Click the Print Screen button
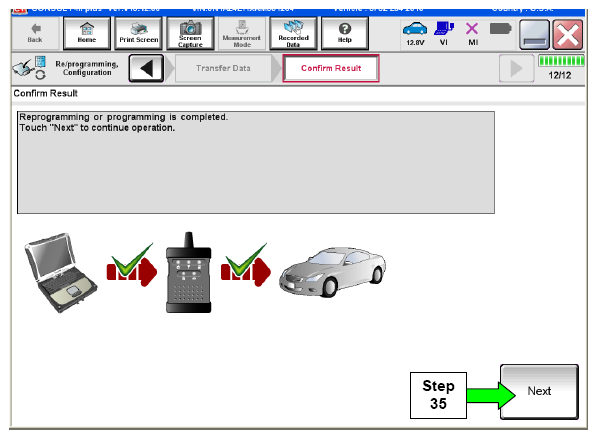Viewport: 597px width, 439px height. 139,34
